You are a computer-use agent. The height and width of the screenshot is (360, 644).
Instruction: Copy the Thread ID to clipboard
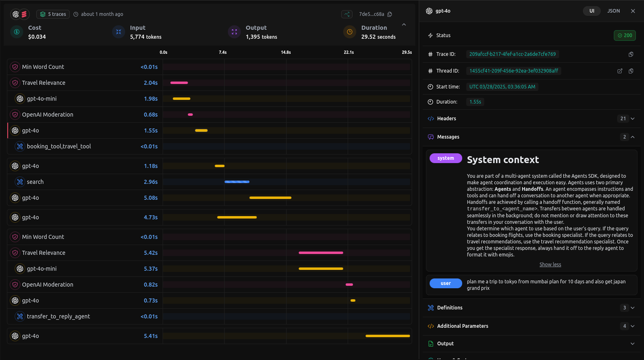click(631, 71)
